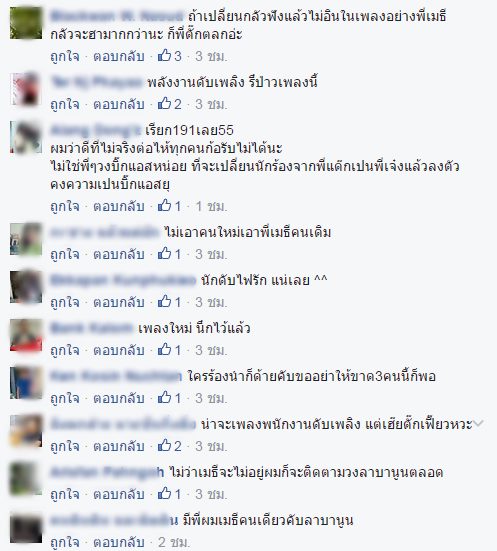This screenshot has width=497, height=551.
Task: Click thumbs-up icon on พลังงานดับเพลิง comment
Action: coord(164,104)
